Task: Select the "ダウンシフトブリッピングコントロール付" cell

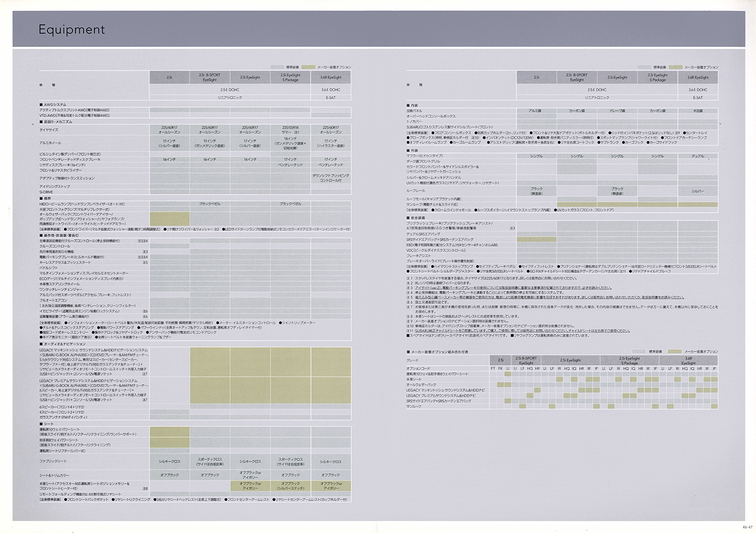Action: (x=330, y=178)
